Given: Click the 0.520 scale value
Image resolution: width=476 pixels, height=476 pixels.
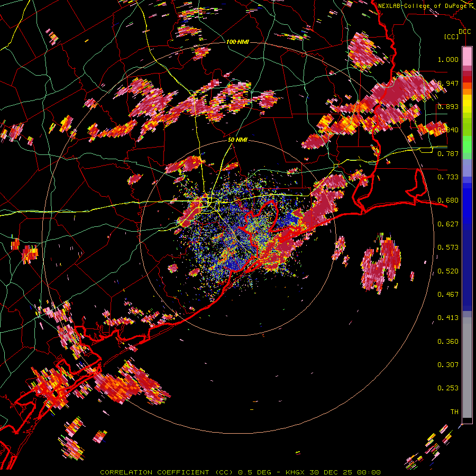Looking at the screenshot, I should (x=448, y=271).
